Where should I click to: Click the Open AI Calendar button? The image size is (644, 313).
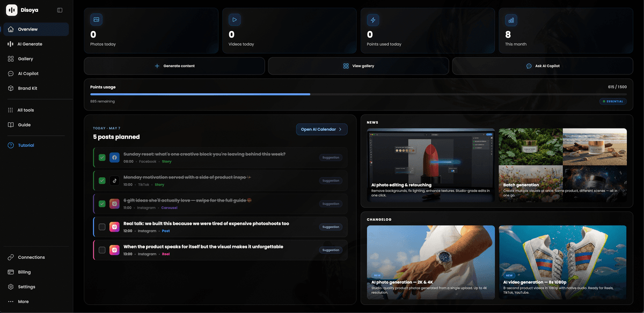[321, 129]
